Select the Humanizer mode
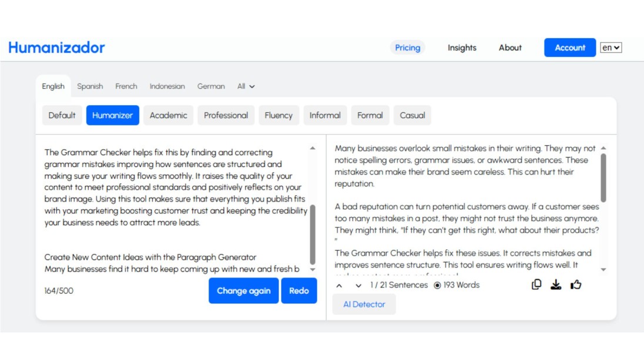Viewport: 644px width, 362px height. (113, 115)
